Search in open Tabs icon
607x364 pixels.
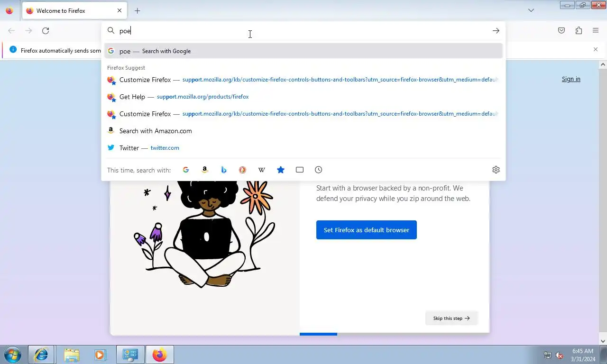(300, 170)
